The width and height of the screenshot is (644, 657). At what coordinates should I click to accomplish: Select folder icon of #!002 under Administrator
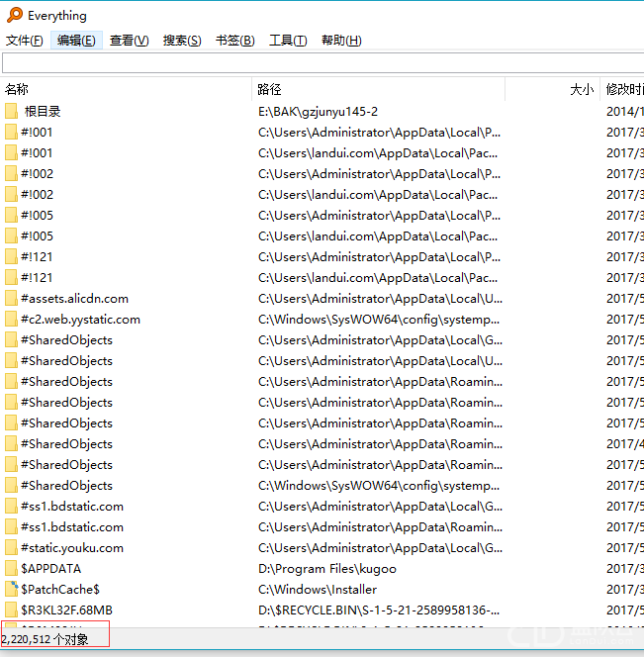(11, 173)
